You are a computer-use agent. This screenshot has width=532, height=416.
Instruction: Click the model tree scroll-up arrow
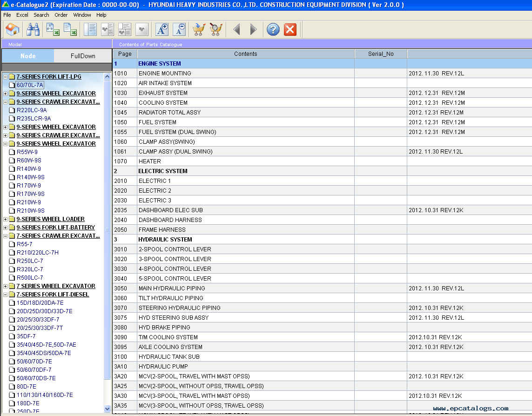click(x=107, y=77)
